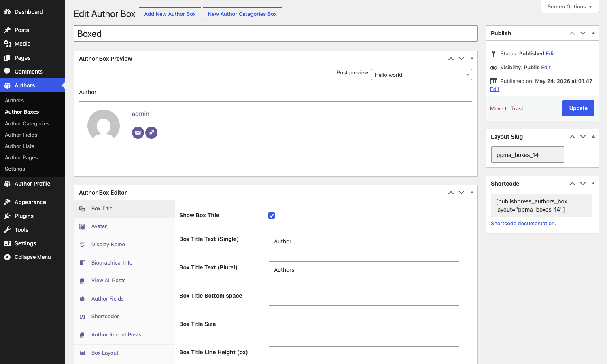Image resolution: width=607 pixels, height=364 pixels.
Task: Click the admin website link icon in preview
Action: [x=151, y=133]
